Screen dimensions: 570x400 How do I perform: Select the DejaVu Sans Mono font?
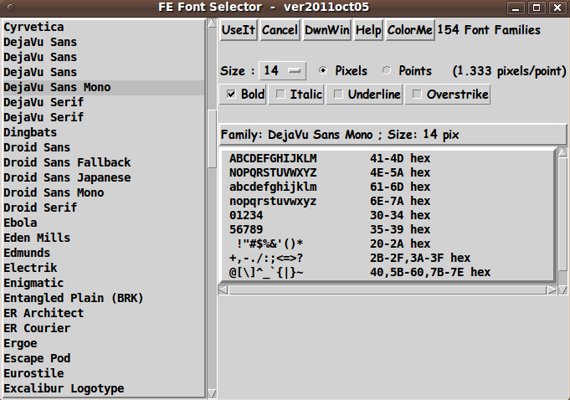[x=103, y=87]
